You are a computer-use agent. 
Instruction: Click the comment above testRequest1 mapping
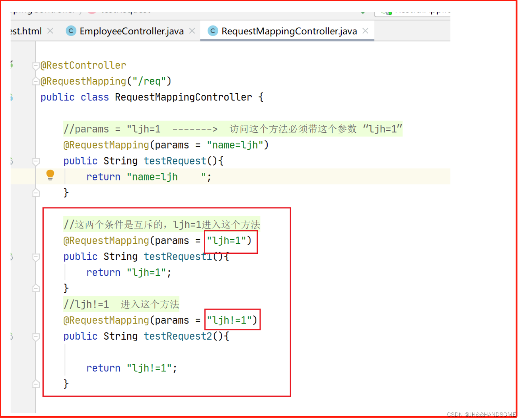pyautogui.click(x=162, y=225)
